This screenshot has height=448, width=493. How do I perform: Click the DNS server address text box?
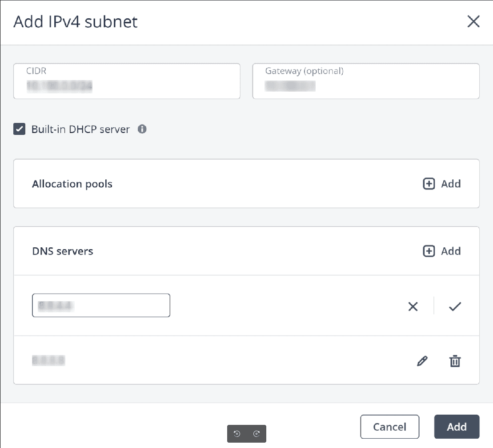101,306
